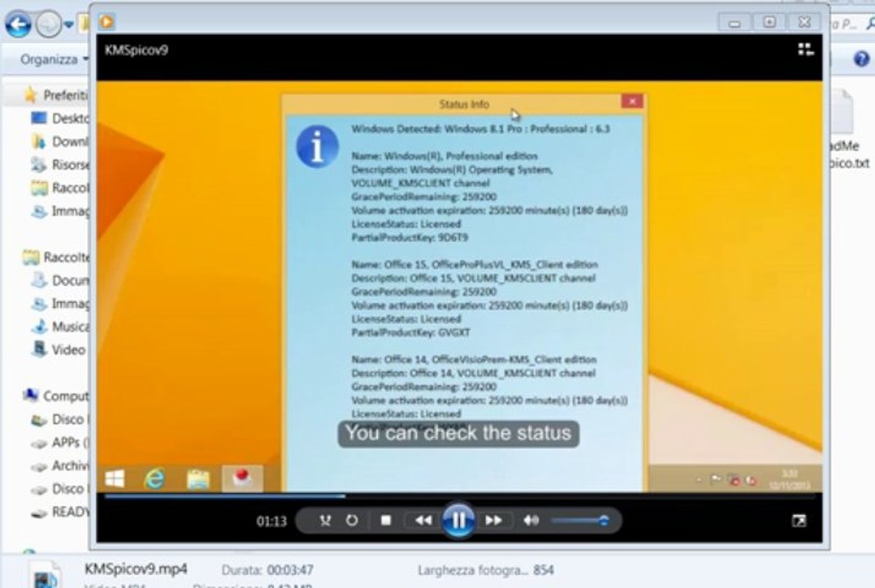Fast forward using the next button
This screenshot has height=588, width=875.
493,520
